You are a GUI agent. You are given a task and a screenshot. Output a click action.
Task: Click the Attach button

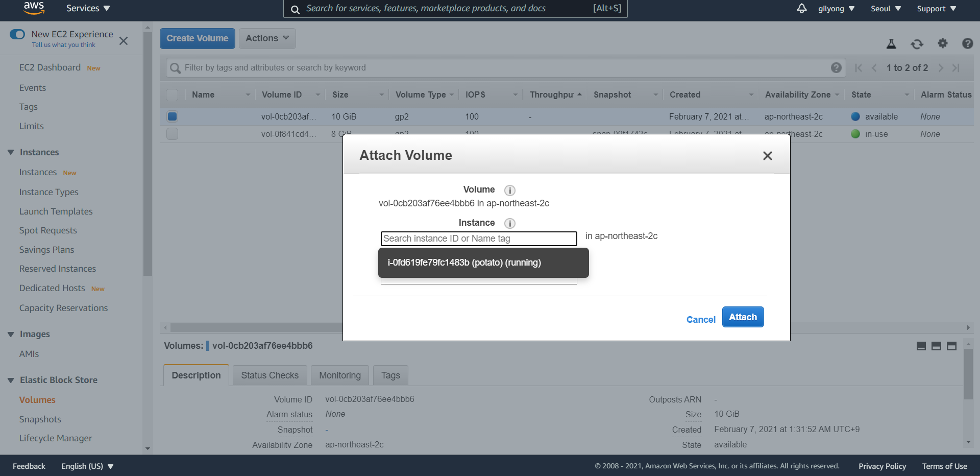coord(743,317)
